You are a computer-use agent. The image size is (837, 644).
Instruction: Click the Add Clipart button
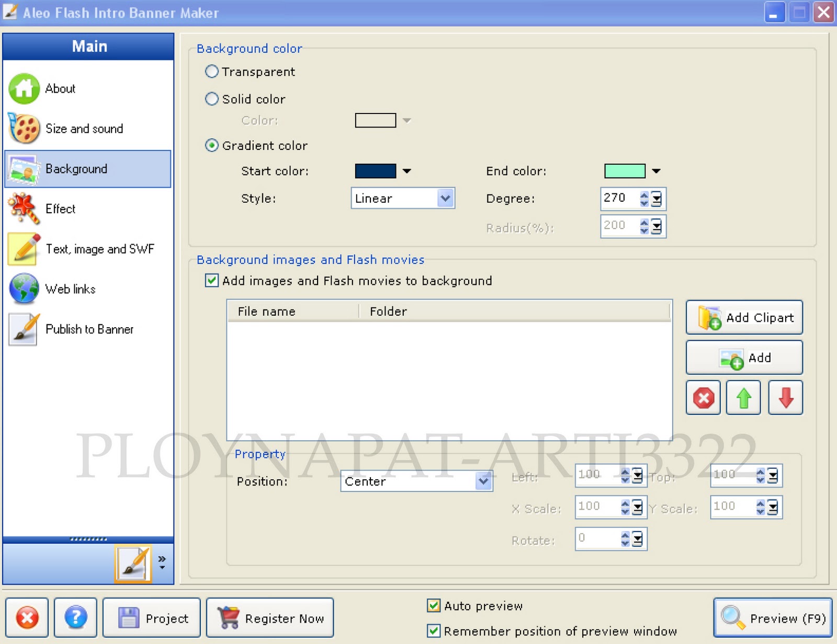(744, 317)
